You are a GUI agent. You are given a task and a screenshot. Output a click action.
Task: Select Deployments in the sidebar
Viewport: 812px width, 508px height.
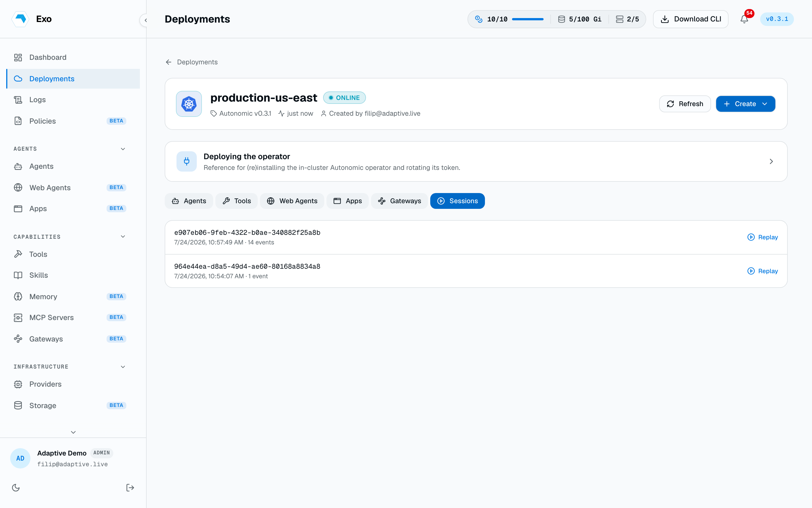pos(73,79)
